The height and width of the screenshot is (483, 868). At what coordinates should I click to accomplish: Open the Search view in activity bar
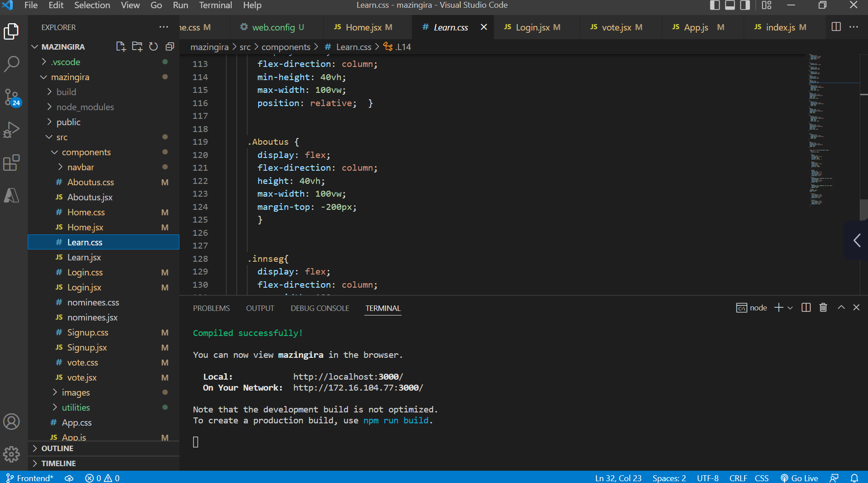(x=11, y=64)
